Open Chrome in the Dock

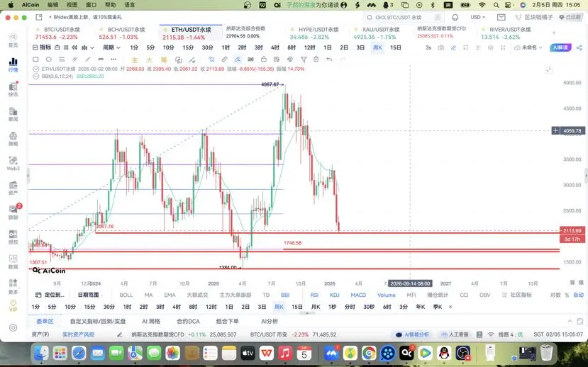[x=369, y=353]
